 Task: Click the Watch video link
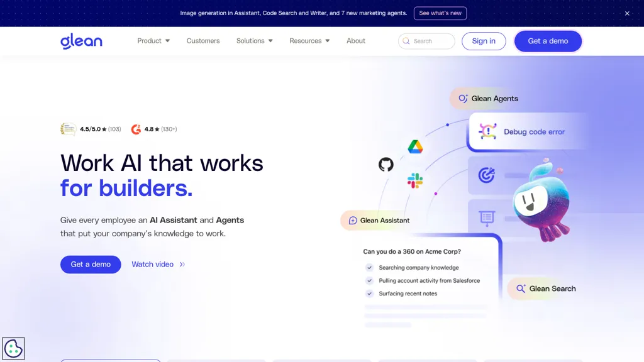click(x=153, y=264)
